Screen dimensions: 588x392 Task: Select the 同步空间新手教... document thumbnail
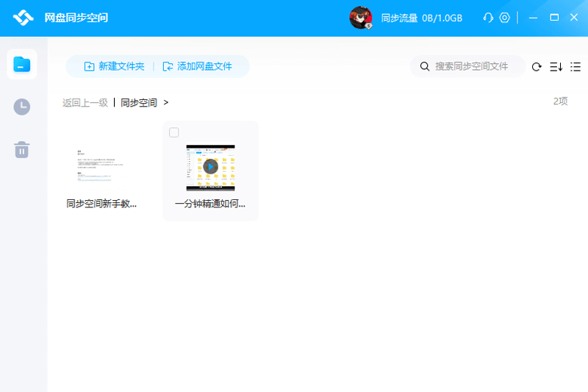pos(101,167)
